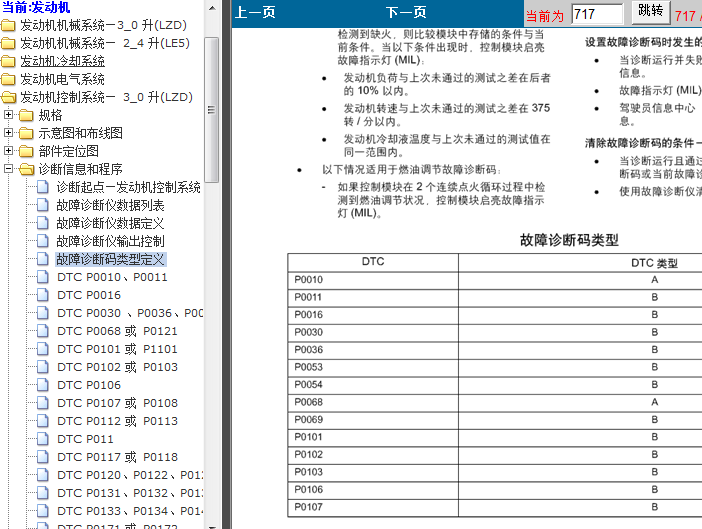
Task: Click the document icon beside DTC P0112 或 P0113
Action: (x=43, y=421)
